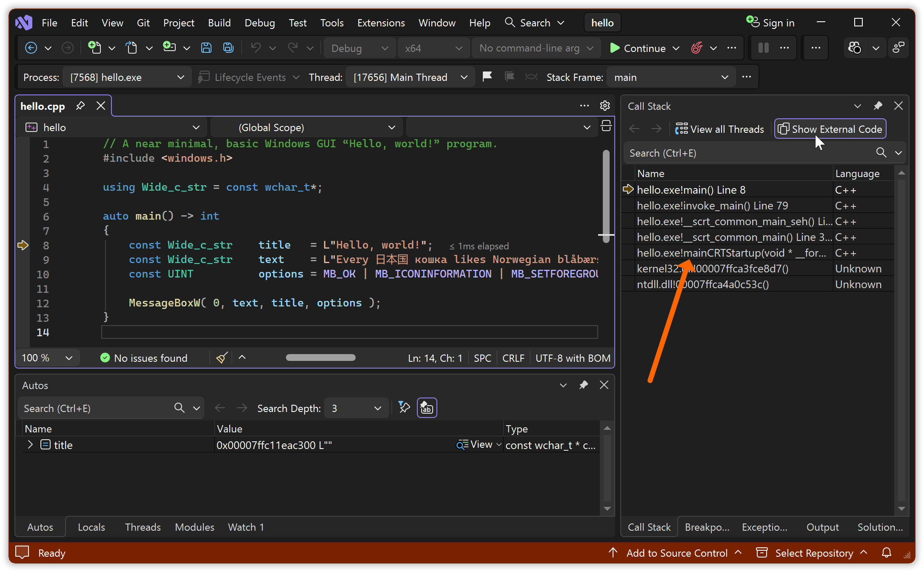Click the flag thread icon
Screen dimensions: 924x572
(487, 77)
